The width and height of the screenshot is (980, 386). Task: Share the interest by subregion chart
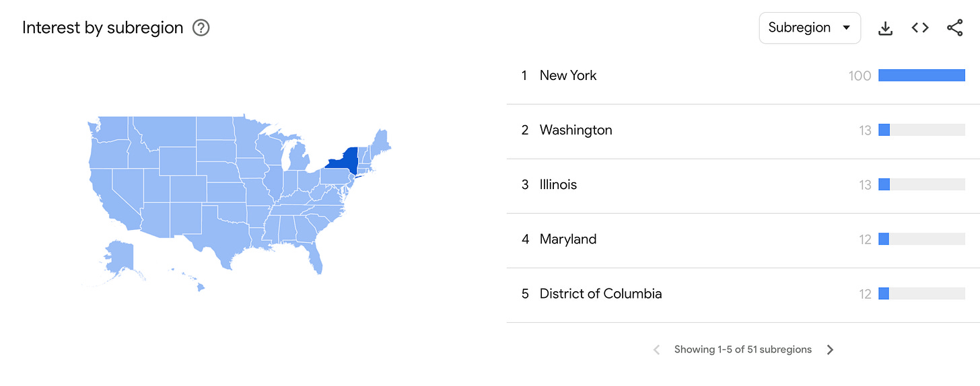[x=954, y=28]
